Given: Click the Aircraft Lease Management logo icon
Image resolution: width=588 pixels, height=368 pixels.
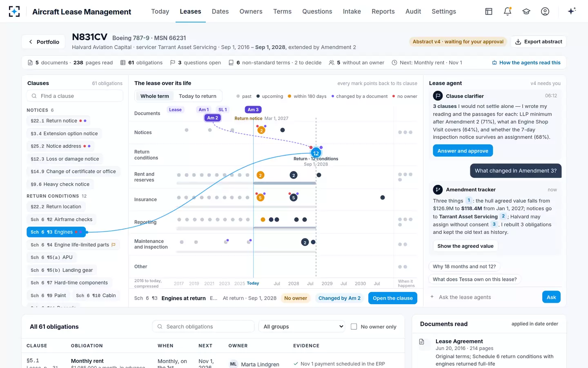Looking at the screenshot, I should (x=14, y=11).
